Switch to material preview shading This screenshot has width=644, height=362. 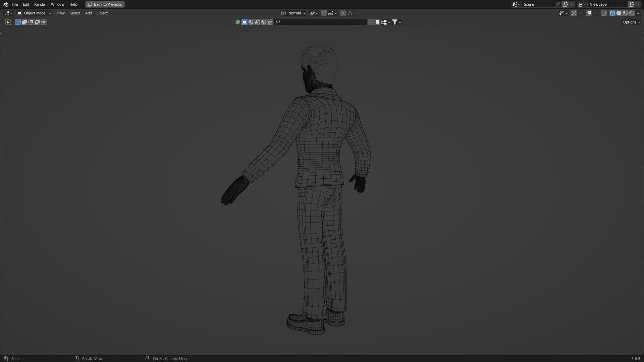click(625, 13)
